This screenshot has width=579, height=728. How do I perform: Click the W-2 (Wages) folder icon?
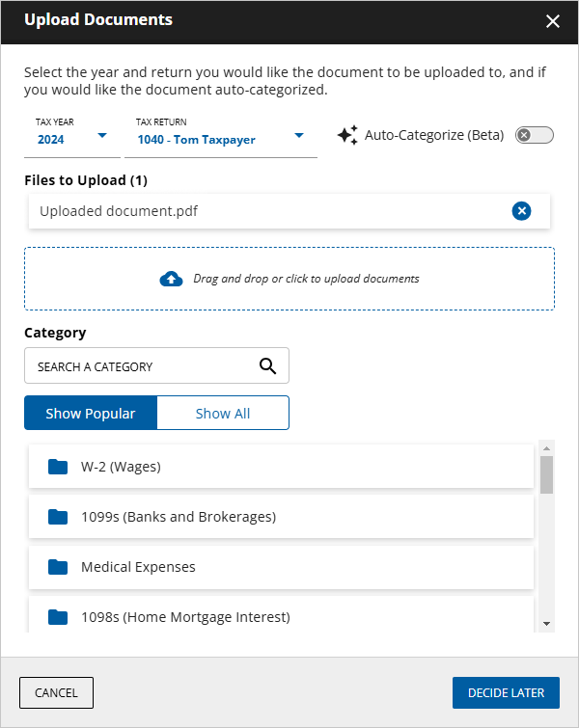pos(58,467)
